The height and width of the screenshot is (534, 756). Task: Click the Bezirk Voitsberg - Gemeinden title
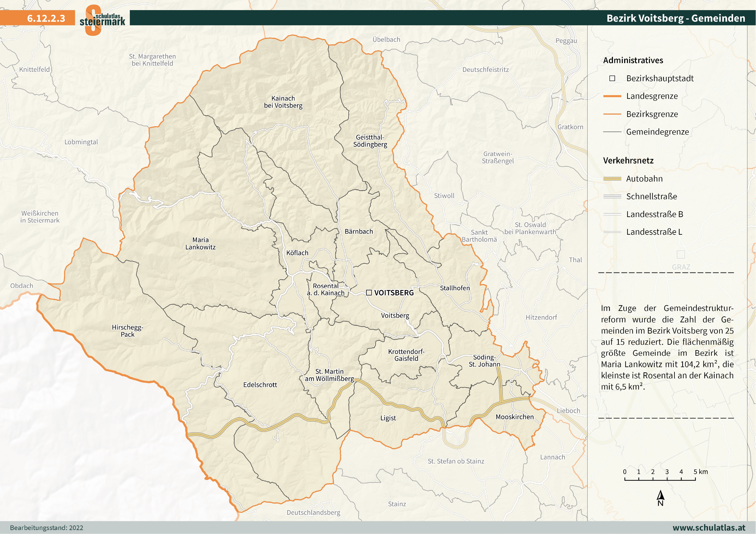coord(676,18)
